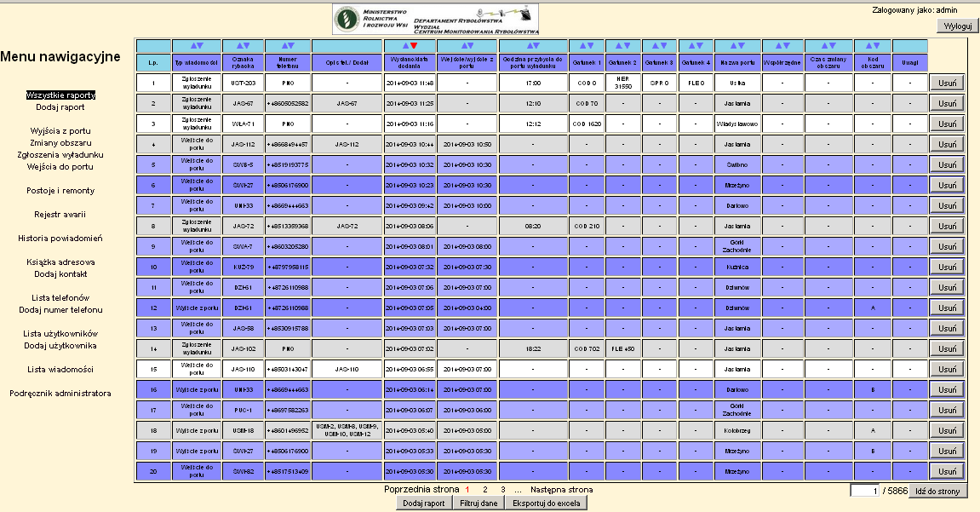The image size is (980, 512).
Task: Delete row 5 (SWB-5) with Usuń
Action: pos(947,165)
